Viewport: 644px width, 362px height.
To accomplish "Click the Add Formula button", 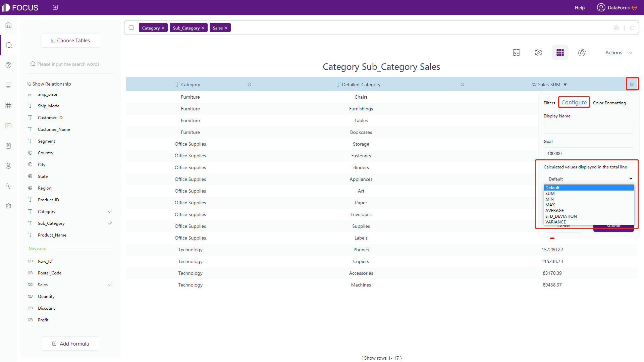I will (x=70, y=344).
